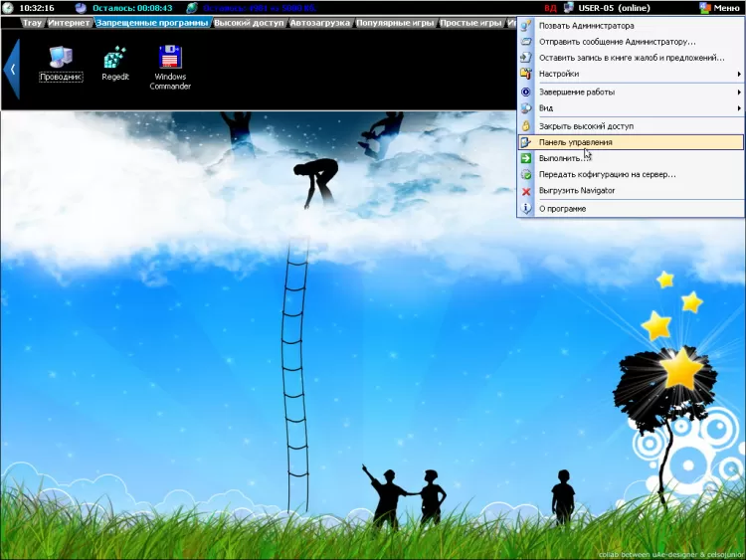The image size is (746, 560).
Task: Click the computer icon beside USER-05
Action: tap(569, 8)
